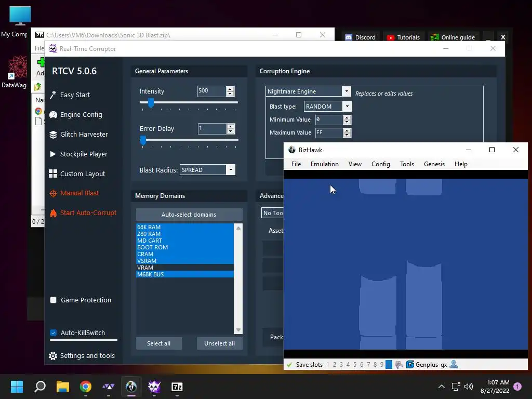Switch to 7-Zip taskbar icon
Image resolution: width=532 pixels, height=399 pixels.
tap(177, 387)
